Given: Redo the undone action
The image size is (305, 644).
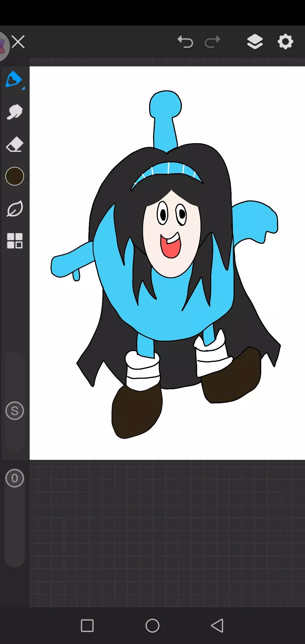Looking at the screenshot, I should click(212, 42).
